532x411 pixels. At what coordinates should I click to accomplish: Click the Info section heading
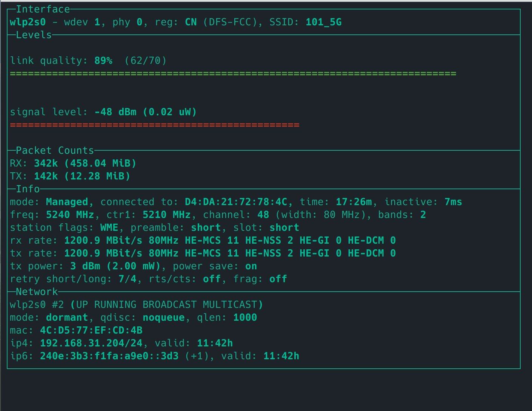pyautogui.click(x=28, y=189)
